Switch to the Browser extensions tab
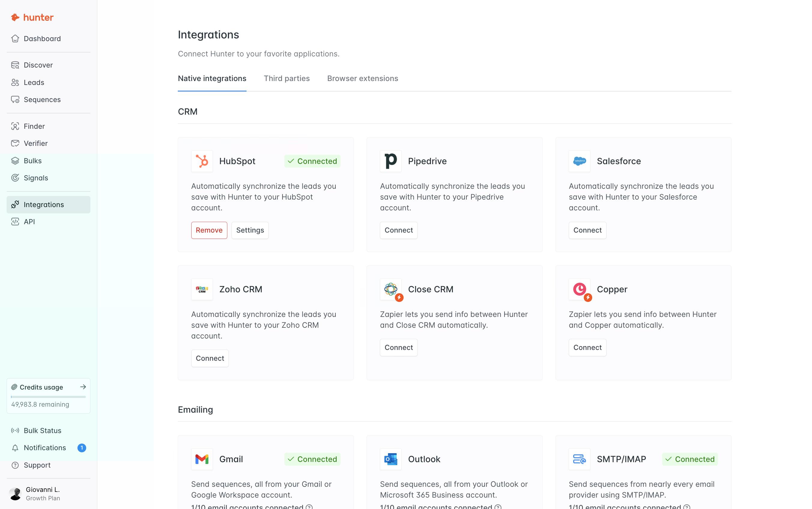This screenshot has height=509, width=812. tap(362, 78)
